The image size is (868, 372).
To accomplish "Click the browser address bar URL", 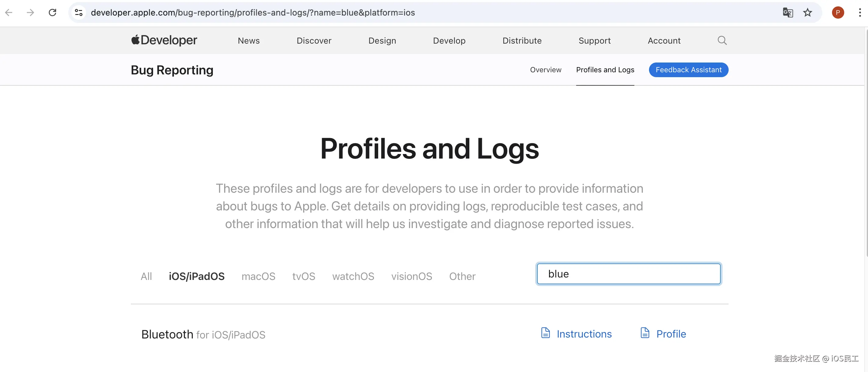I will click(x=253, y=13).
